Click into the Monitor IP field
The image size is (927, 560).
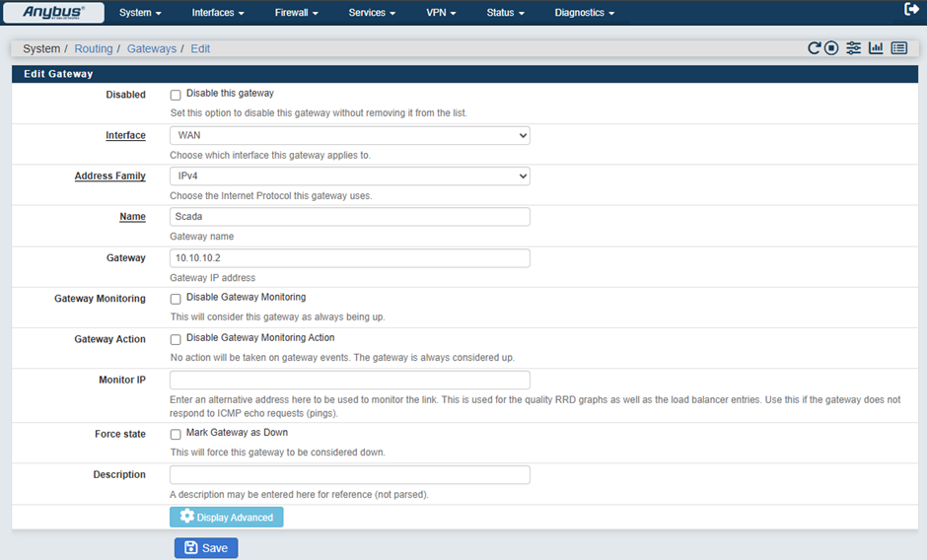point(349,381)
